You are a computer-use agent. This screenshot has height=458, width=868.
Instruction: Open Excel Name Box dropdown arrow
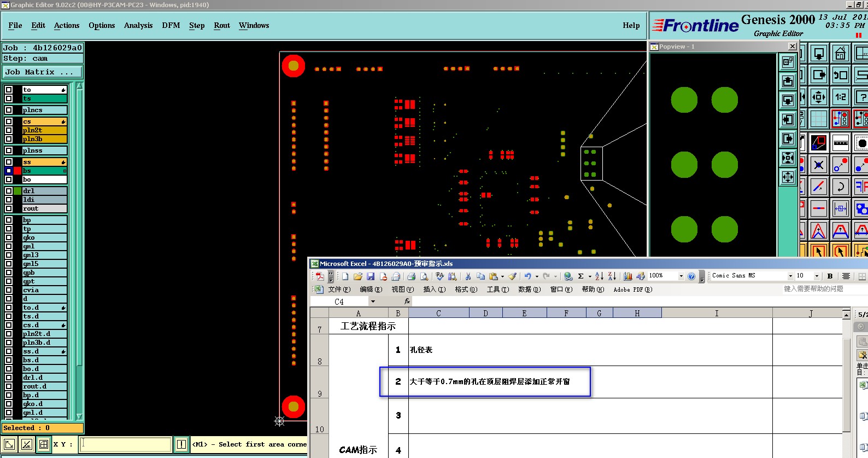[373, 302]
